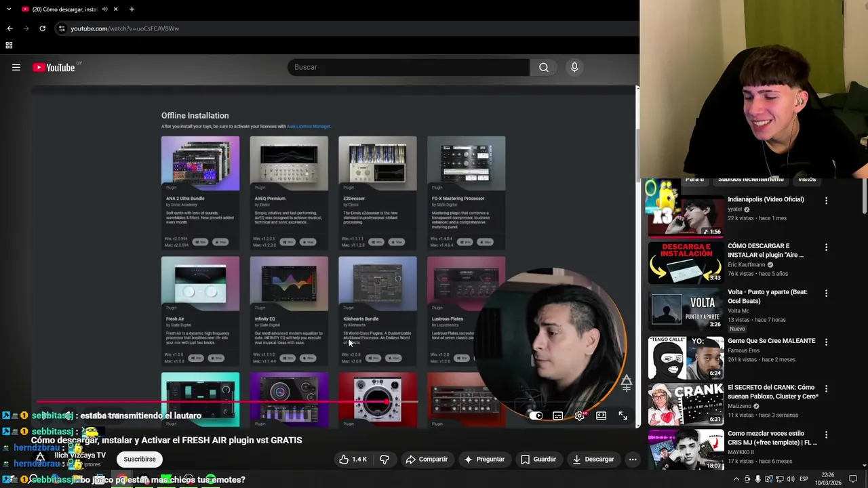Click the Preguntar button

pos(484,459)
